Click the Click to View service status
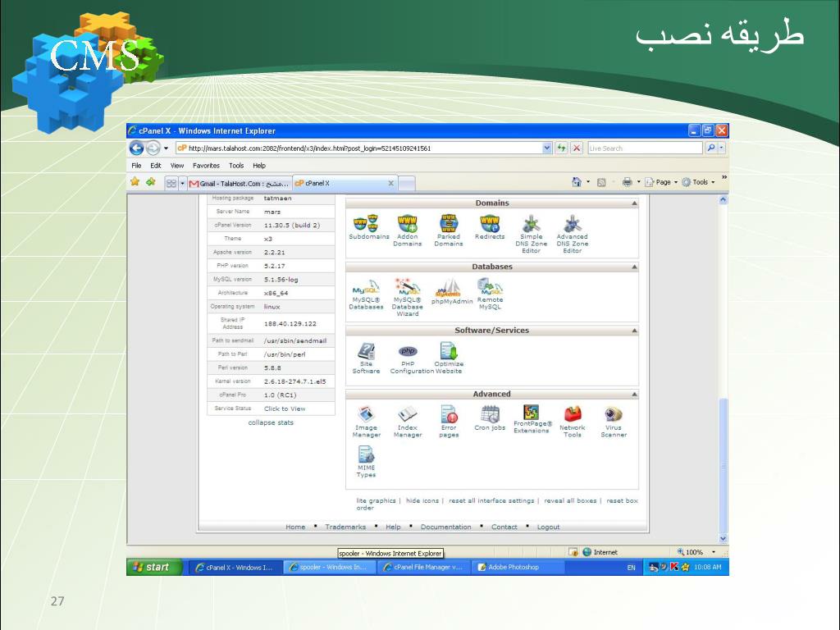The width and height of the screenshot is (840, 630). pos(285,409)
